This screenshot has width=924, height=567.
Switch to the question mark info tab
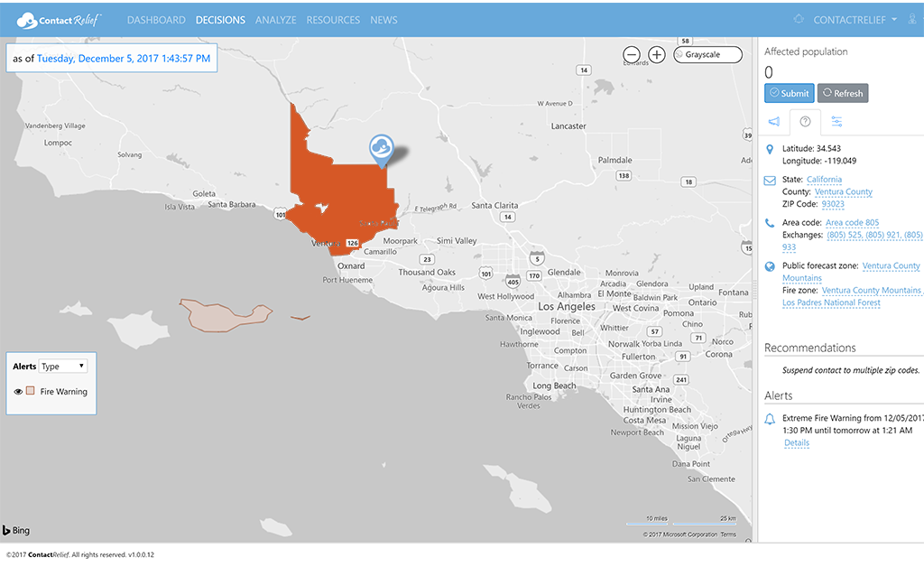(x=805, y=121)
